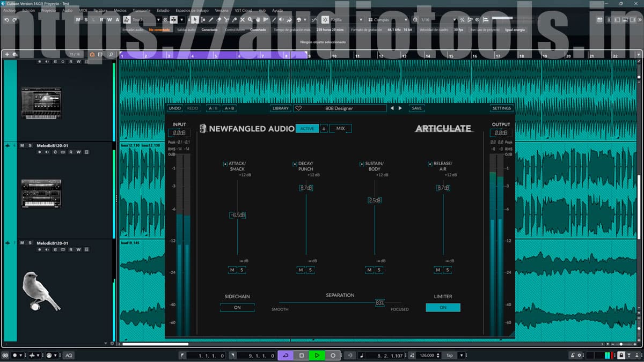Image resolution: width=644 pixels, height=362 pixels.
Task: Select the Range Selection tool
Action: (x=203, y=20)
